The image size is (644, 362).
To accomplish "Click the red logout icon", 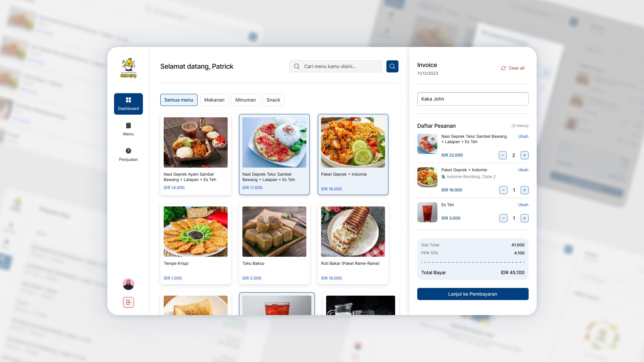I will (x=128, y=302).
